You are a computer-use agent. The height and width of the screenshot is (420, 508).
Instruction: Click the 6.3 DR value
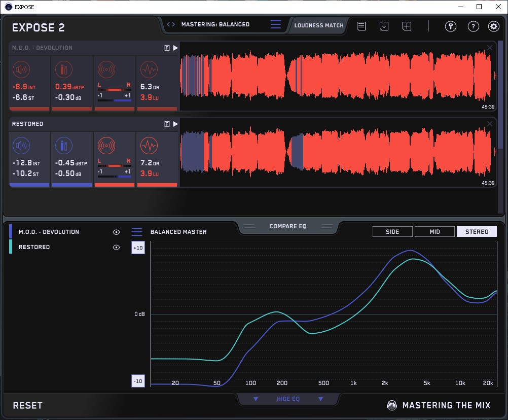coord(150,87)
